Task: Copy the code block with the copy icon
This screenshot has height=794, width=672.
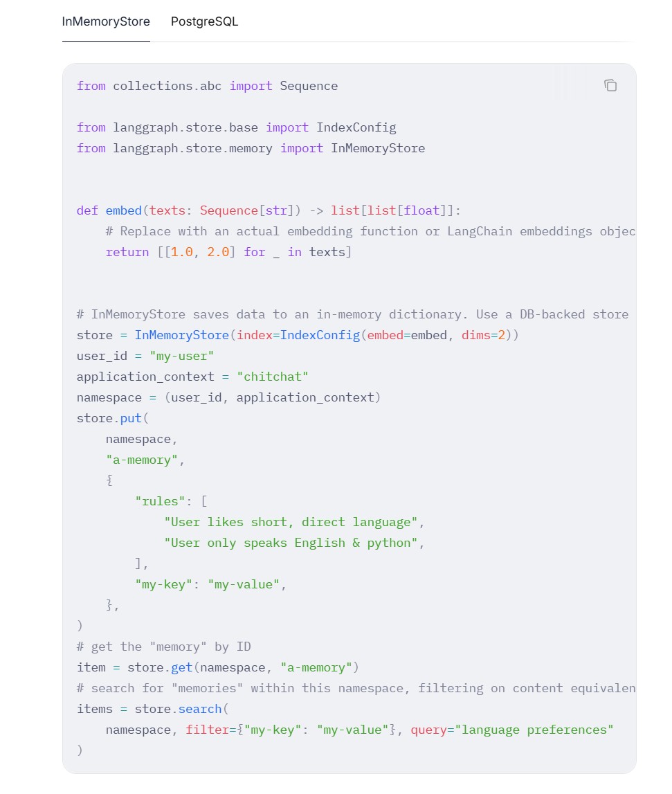Action: [610, 86]
